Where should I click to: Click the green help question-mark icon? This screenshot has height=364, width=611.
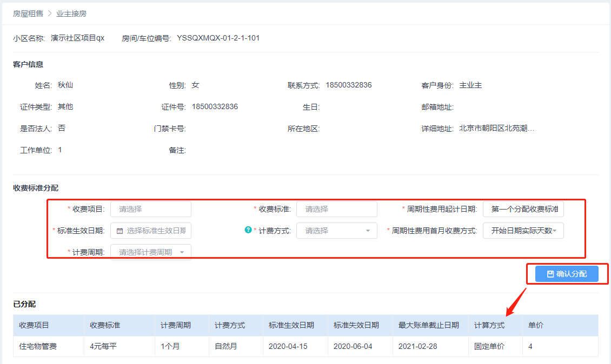(x=248, y=230)
